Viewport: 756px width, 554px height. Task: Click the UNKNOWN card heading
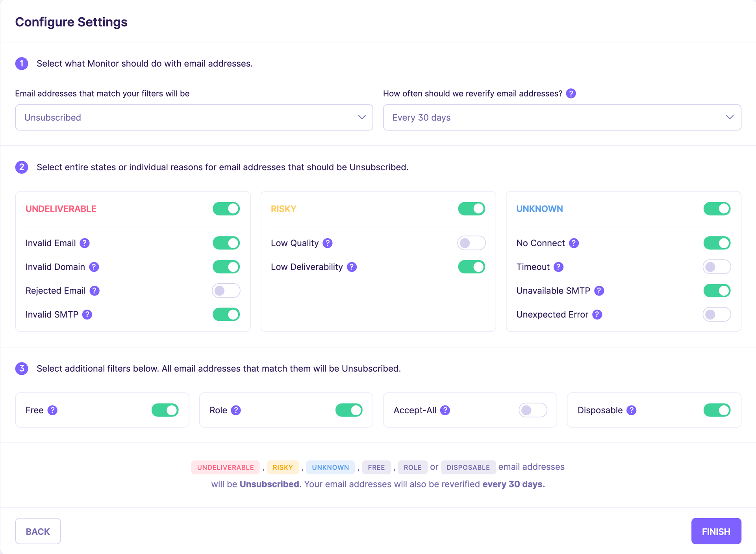539,209
